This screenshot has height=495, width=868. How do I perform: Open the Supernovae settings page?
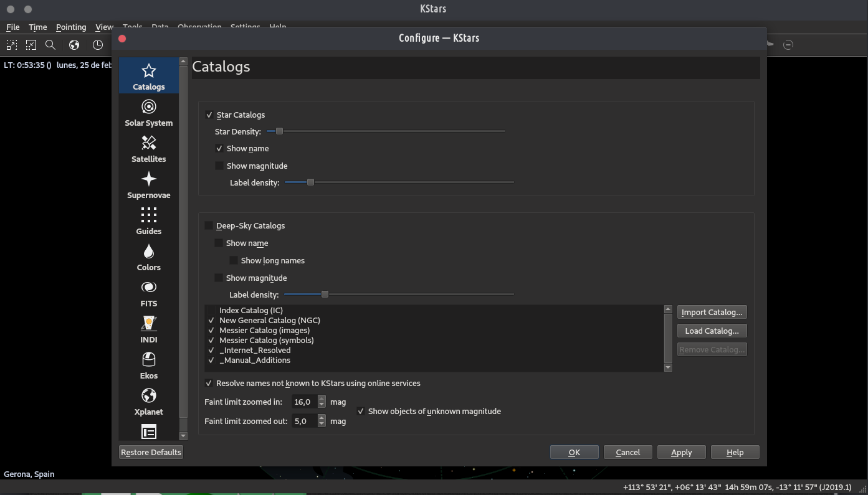pyautogui.click(x=148, y=184)
